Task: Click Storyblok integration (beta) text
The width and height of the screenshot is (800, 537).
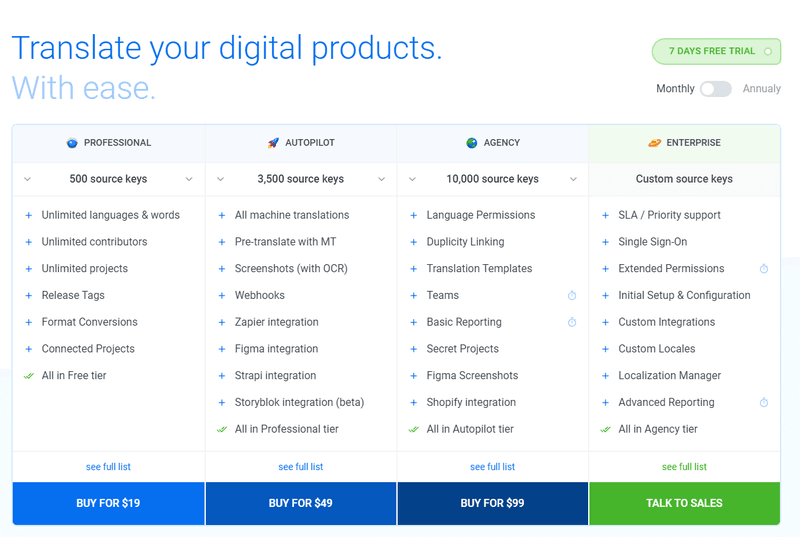Action: coord(299,402)
